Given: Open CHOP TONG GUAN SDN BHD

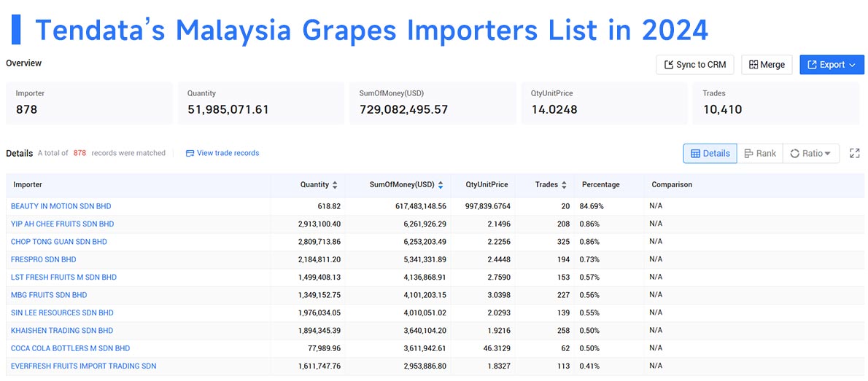Looking at the screenshot, I should pyautogui.click(x=59, y=242).
